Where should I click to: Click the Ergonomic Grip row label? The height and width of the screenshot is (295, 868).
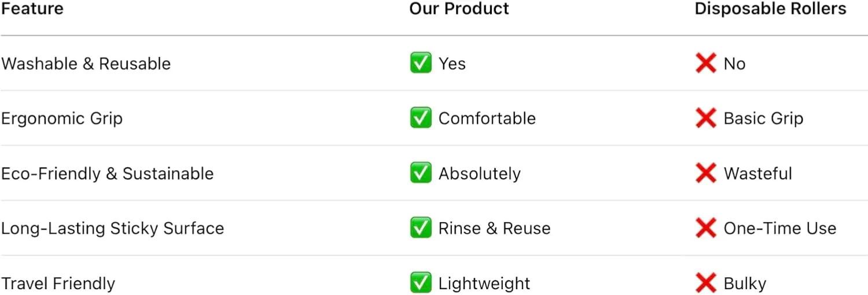pos(62,119)
